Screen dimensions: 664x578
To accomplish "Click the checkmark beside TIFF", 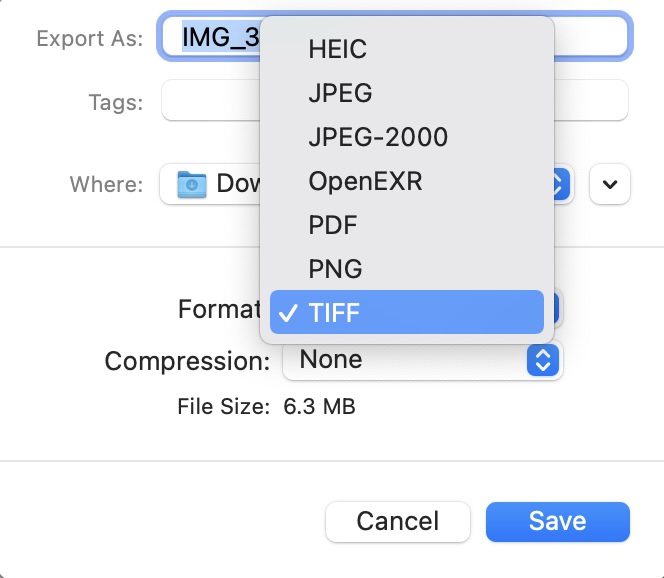I will [x=288, y=313].
